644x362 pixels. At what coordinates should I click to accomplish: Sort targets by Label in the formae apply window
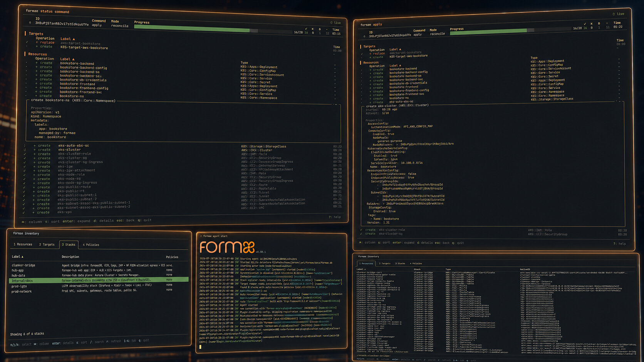[x=395, y=49]
